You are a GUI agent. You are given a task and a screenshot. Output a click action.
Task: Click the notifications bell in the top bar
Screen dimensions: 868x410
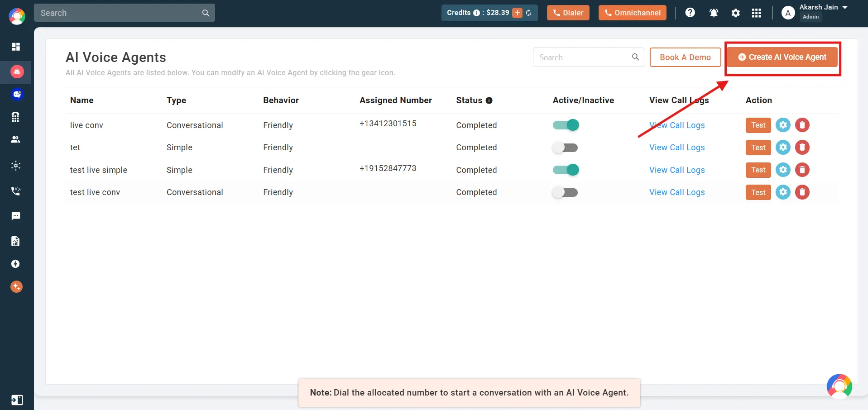click(713, 13)
